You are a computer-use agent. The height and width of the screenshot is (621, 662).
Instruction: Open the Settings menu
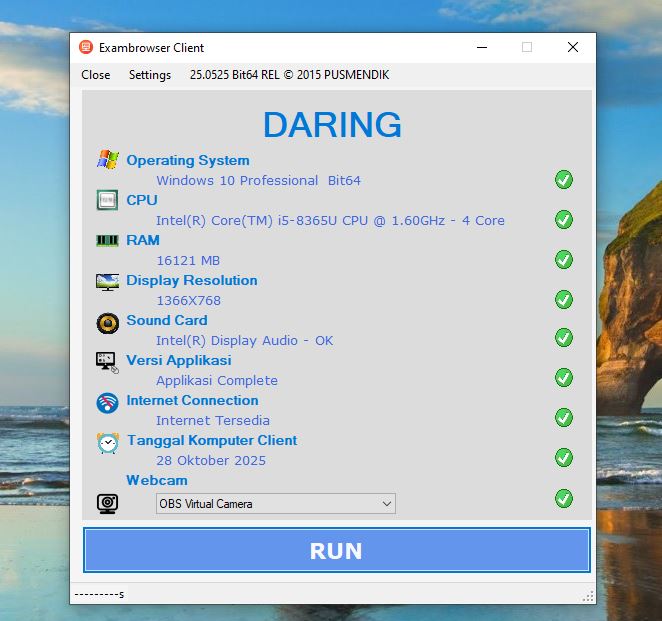150,75
